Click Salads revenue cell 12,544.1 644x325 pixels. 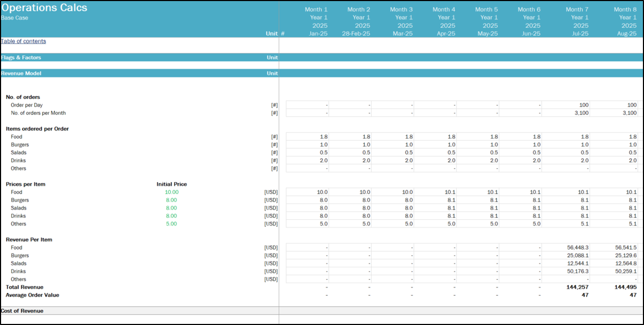pos(577,263)
